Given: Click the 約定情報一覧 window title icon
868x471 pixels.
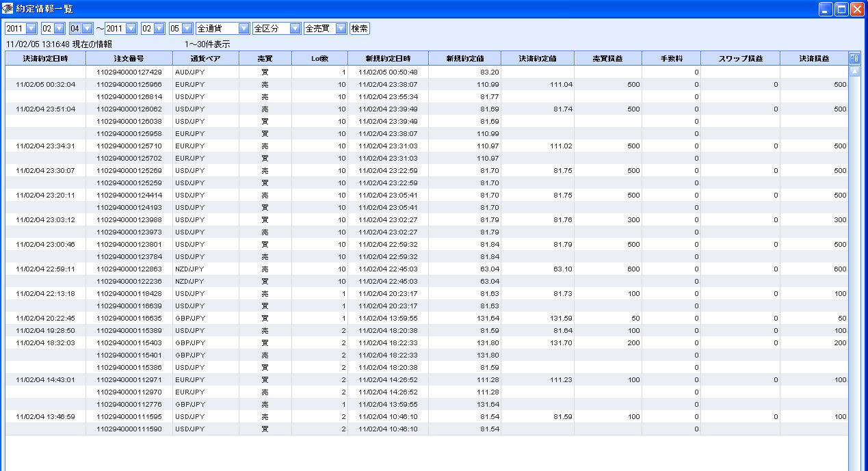Looking at the screenshot, I should 8,9.
